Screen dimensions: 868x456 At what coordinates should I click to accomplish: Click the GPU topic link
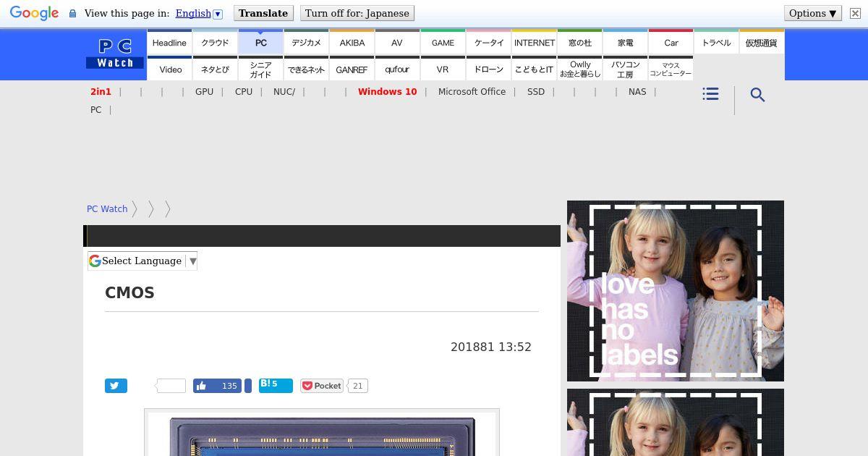click(x=204, y=92)
